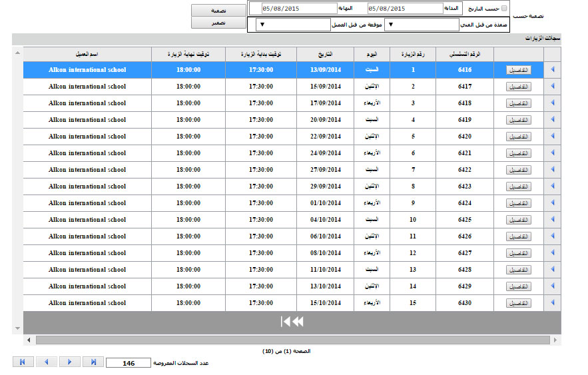Click the تصدير export button
Viewport: 588px width, 375px height.
point(218,23)
